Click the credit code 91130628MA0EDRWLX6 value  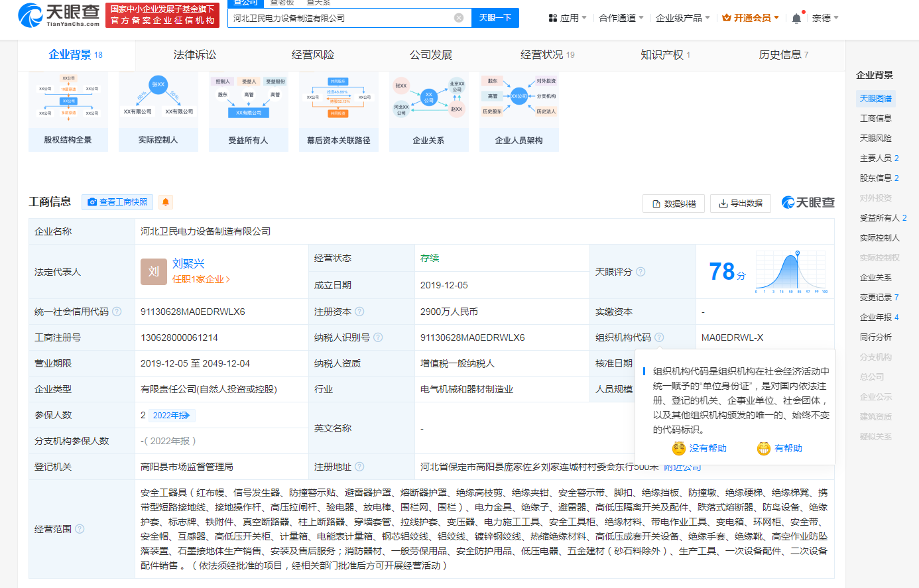click(193, 312)
